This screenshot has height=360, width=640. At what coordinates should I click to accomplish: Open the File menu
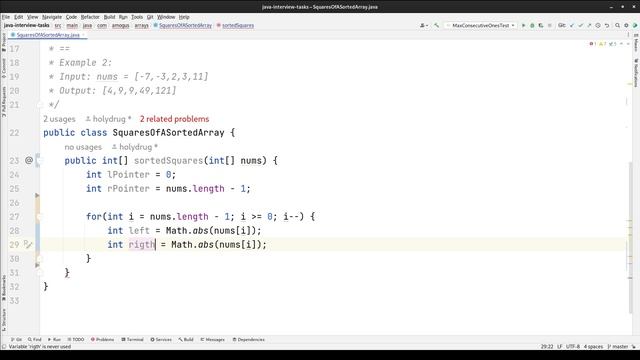click(6, 17)
